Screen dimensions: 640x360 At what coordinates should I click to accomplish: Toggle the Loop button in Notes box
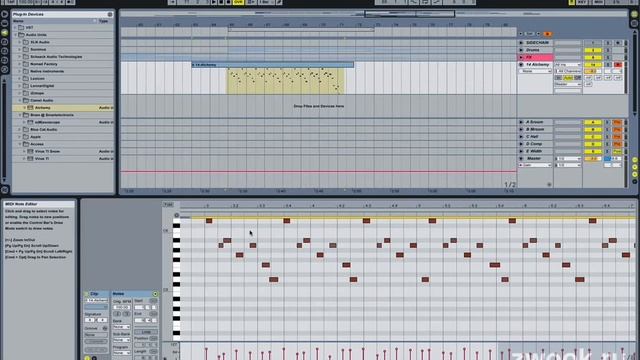click(x=146, y=332)
